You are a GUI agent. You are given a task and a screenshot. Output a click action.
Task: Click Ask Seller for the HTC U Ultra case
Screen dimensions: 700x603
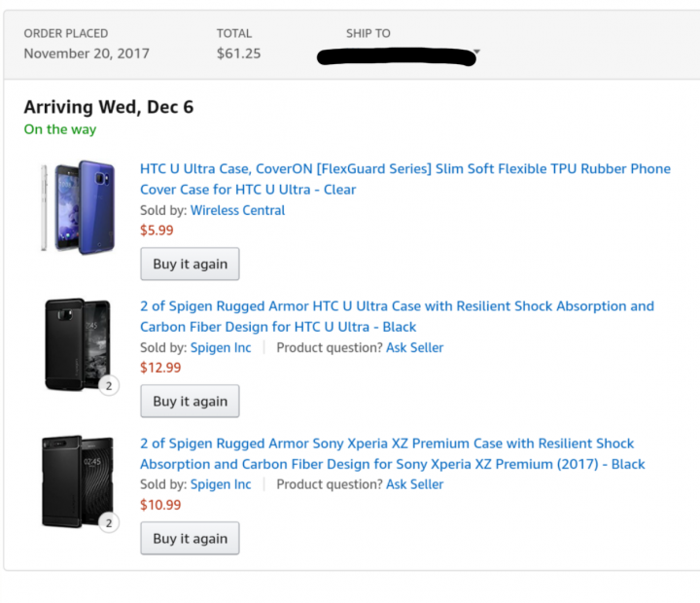tap(414, 347)
